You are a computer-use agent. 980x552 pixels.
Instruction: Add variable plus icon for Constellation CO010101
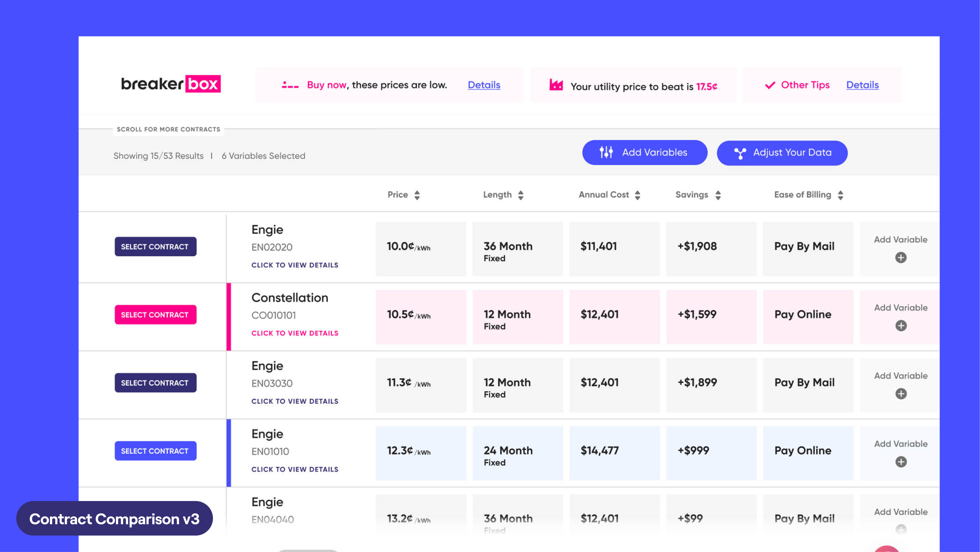coord(900,326)
